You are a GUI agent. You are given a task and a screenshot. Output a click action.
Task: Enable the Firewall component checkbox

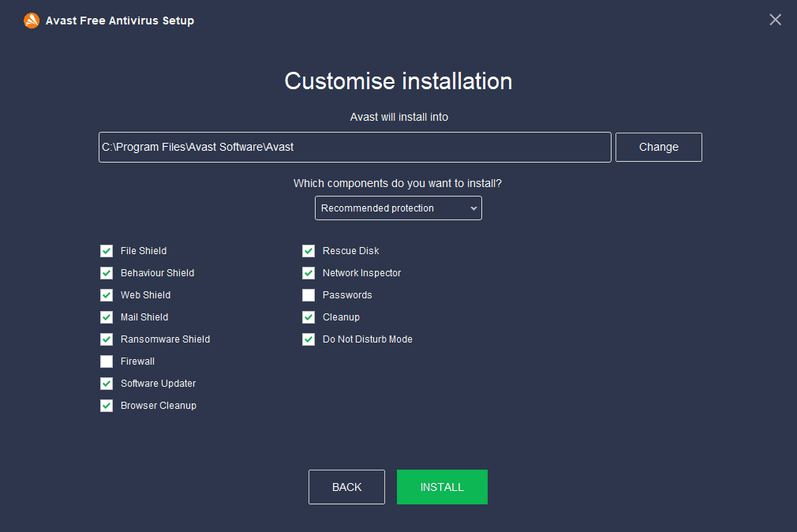point(107,362)
